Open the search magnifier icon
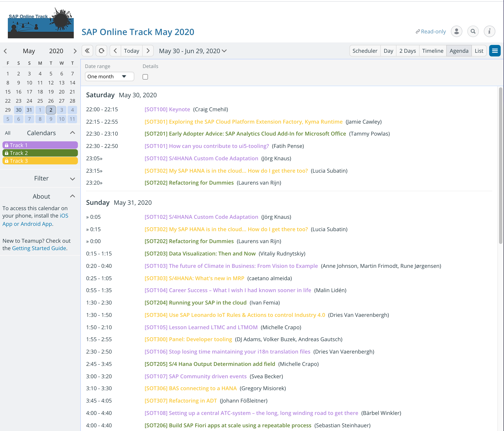This screenshot has width=504, height=431. pyautogui.click(x=473, y=31)
